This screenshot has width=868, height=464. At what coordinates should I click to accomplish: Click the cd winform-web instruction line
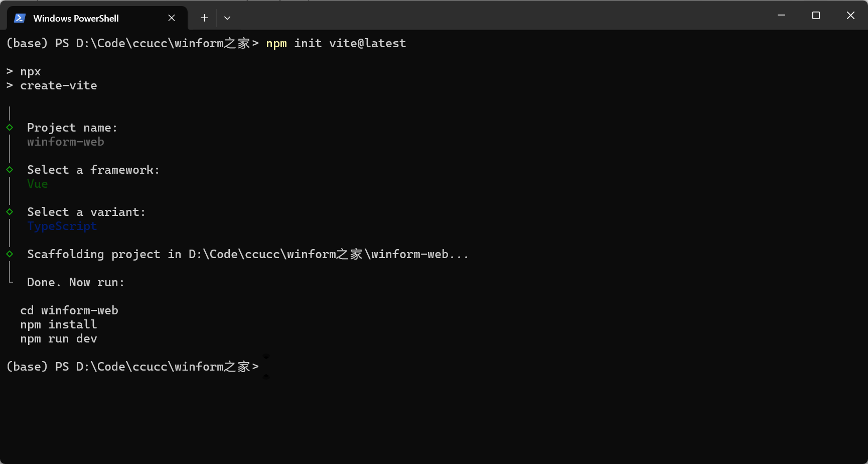pos(69,310)
